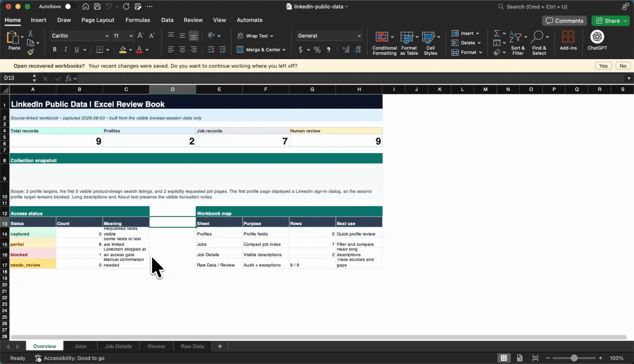Toggle Middle Align vertical alignment

[182, 36]
